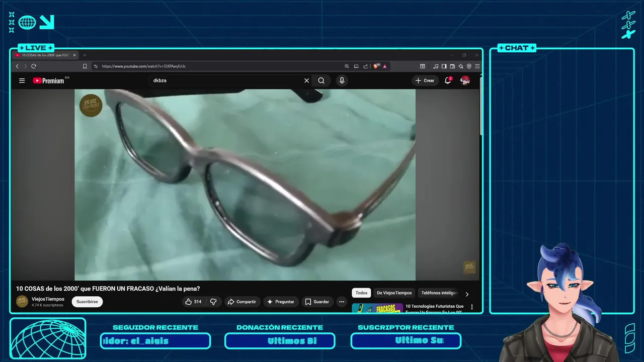Select the Teléfonos inteligentes chip
This screenshot has height=362, width=644.
pyautogui.click(x=439, y=293)
